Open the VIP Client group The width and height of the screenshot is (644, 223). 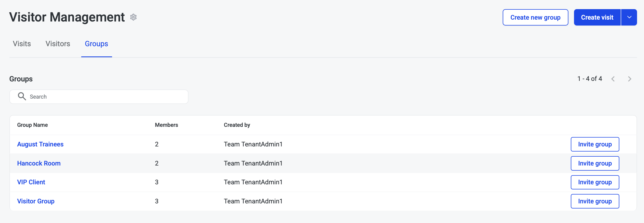pos(31,182)
